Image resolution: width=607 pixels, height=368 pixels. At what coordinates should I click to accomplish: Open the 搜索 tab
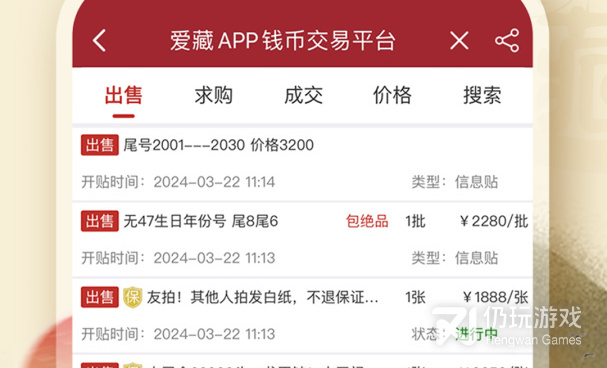coord(482,95)
